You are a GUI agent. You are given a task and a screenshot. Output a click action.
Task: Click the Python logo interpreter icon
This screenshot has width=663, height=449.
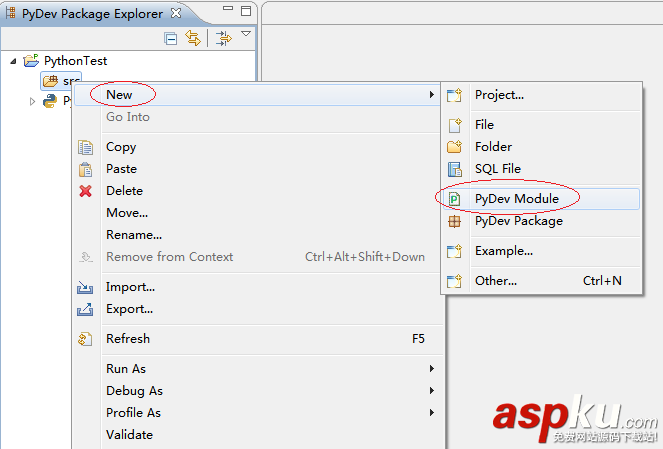50,101
